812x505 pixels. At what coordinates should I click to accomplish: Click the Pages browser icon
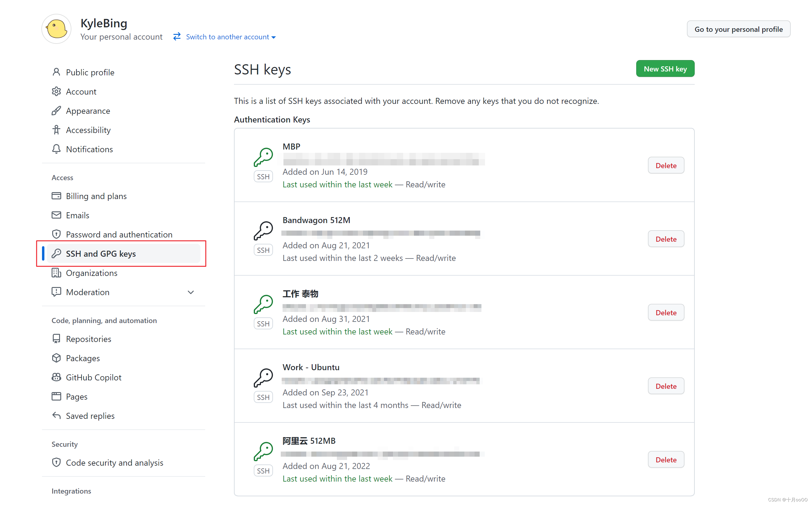[56, 396]
